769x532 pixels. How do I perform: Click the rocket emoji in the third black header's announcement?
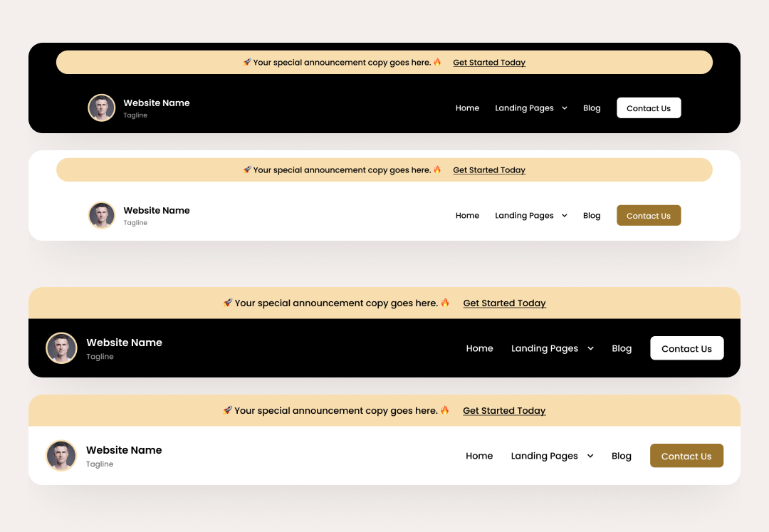click(228, 303)
